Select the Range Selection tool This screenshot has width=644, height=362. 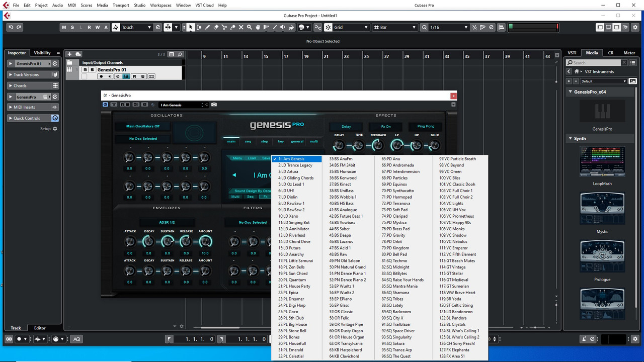point(199,27)
